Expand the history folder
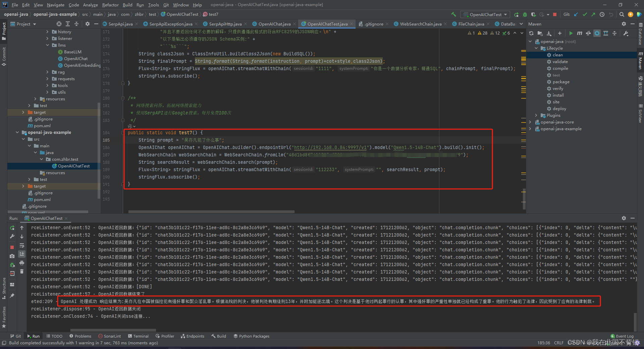Screen dimensions: 644x349 pyautogui.click(x=47, y=32)
